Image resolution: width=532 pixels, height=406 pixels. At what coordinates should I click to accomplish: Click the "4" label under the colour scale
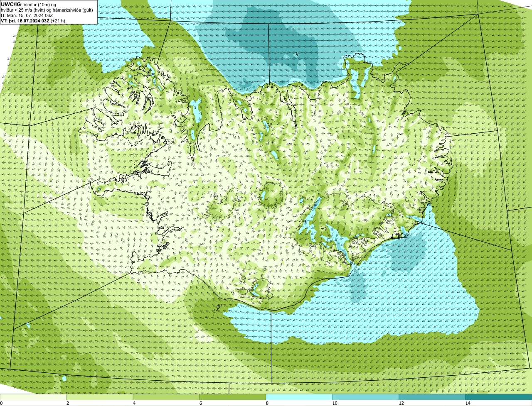134,403
